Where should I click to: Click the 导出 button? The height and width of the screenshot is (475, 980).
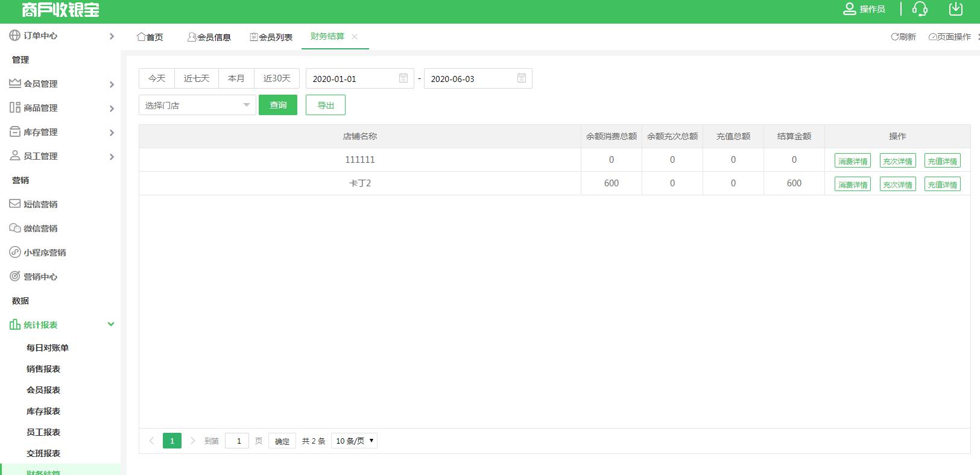pos(326,105)
